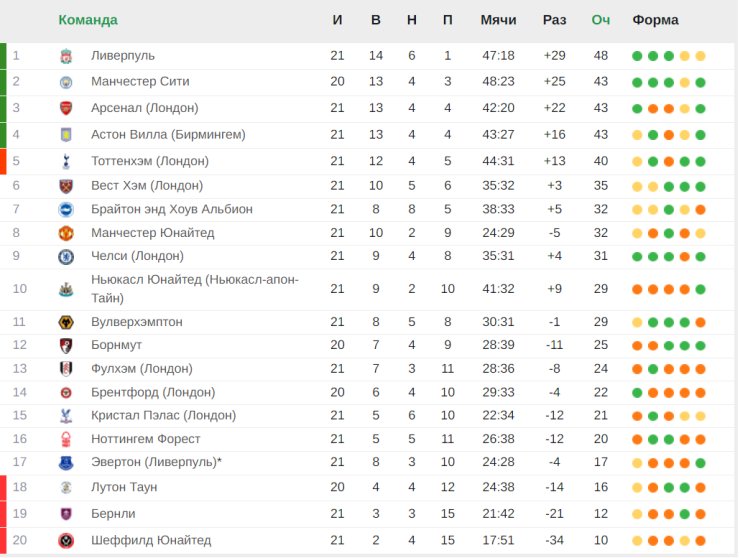
Task: Sort table by the Команда column header
Action: coord(88,20)
